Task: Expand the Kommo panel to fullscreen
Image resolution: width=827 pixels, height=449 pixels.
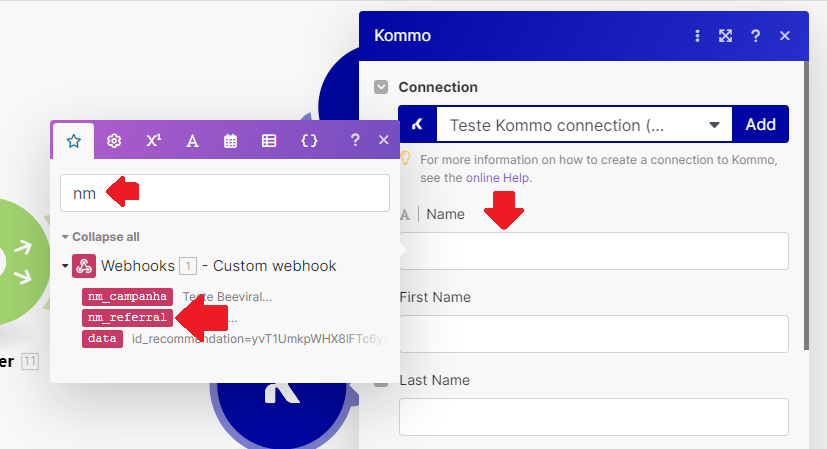Action: [726, 36]
